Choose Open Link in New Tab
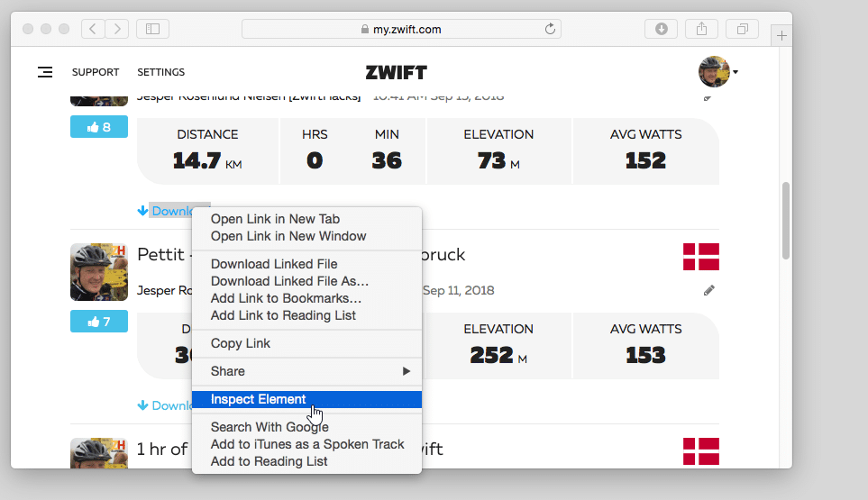 [306, 219]
